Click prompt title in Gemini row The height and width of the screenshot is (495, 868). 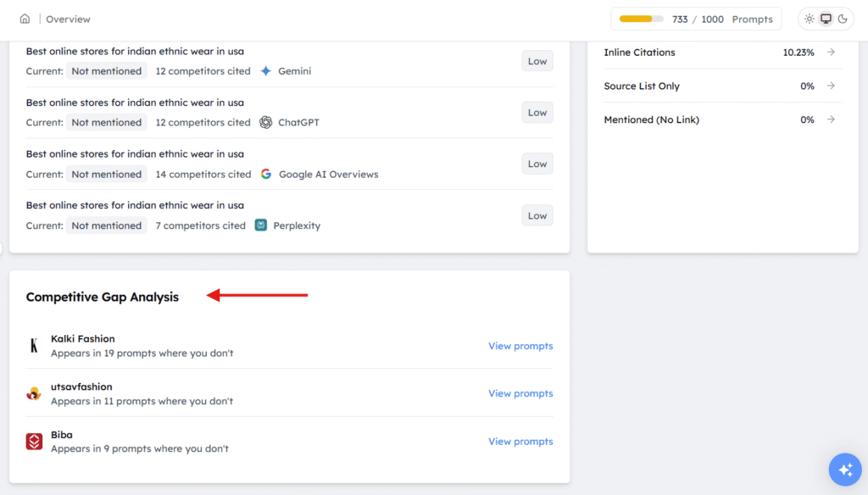pos(135,51)
